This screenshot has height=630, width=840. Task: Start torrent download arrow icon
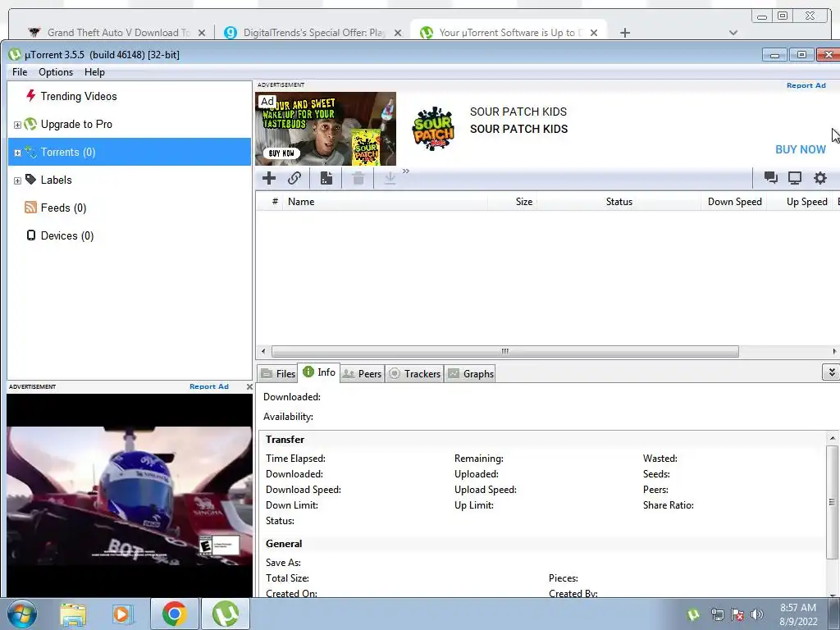(x=390, y=178)
